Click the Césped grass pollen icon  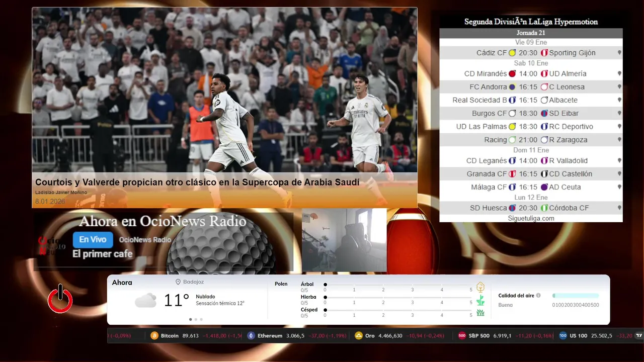pyautogui.click(x=480, y=313)
